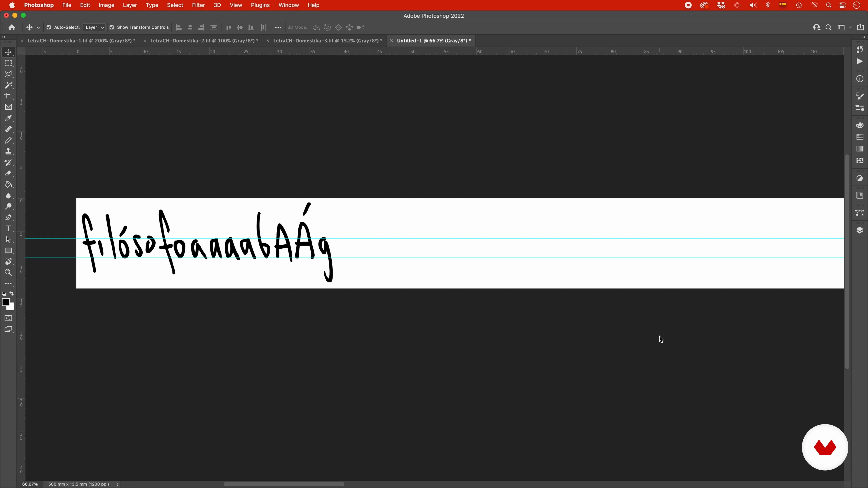Select the Healing Brush tool

point(8,129)
